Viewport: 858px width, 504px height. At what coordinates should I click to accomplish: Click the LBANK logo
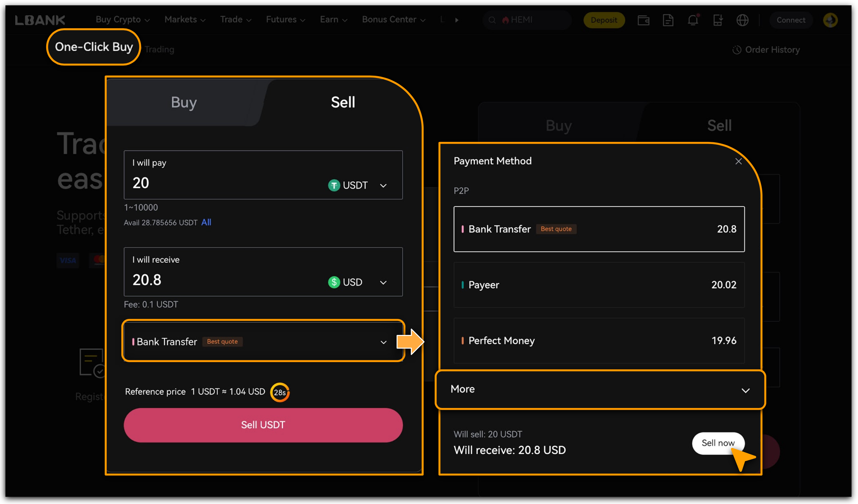pos(40,20)
